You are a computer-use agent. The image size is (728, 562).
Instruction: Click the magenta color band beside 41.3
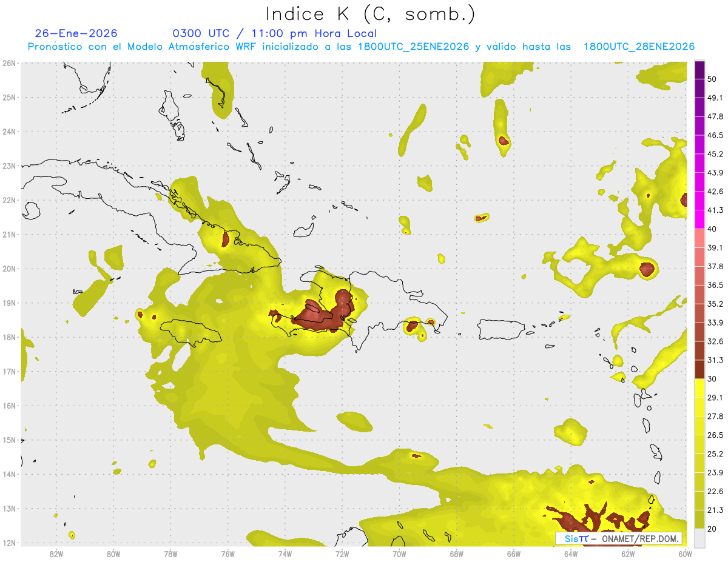pos(699,219)
